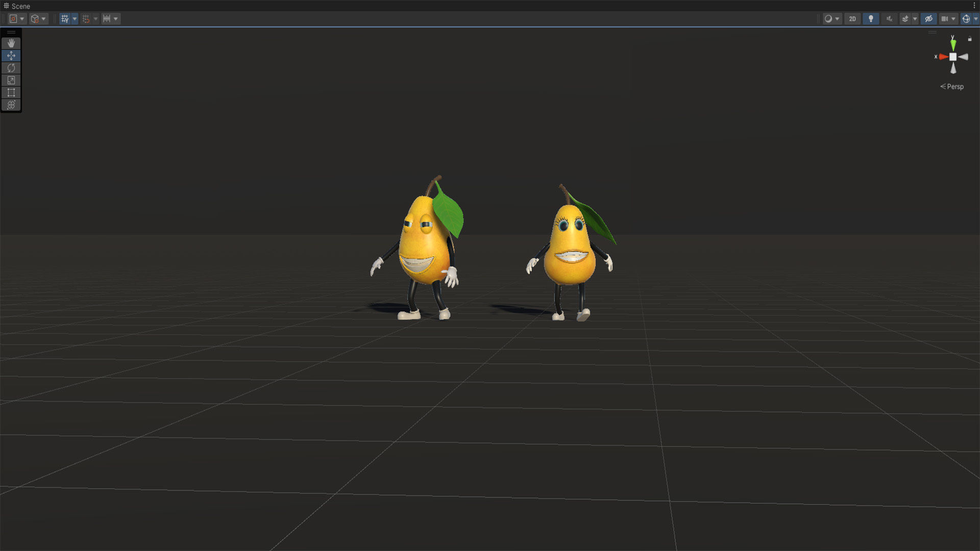Toggle the orientation gizmo rotation lock
This screenshot has height=551, width=980.
pos(970,39)
